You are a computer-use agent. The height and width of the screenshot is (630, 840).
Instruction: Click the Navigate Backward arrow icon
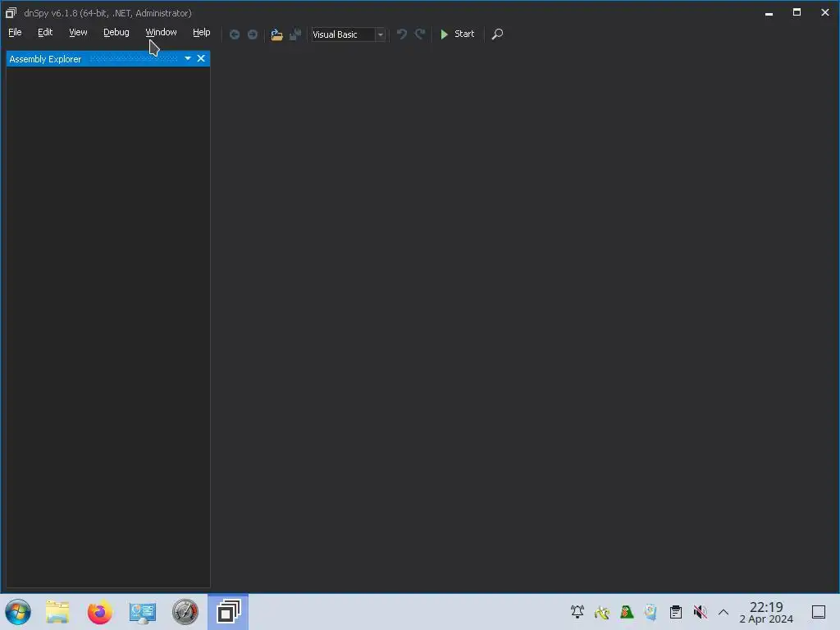click(x=234, y=34)
